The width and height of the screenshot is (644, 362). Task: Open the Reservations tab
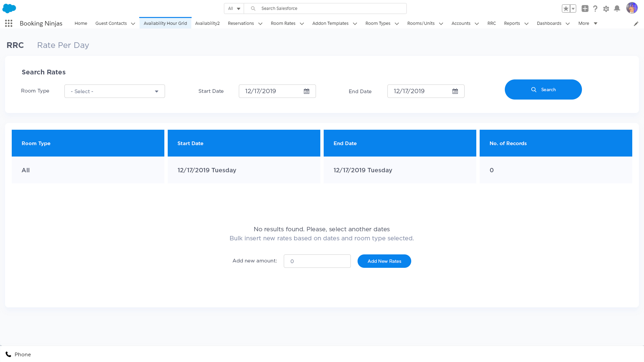[x=241, y=23]
